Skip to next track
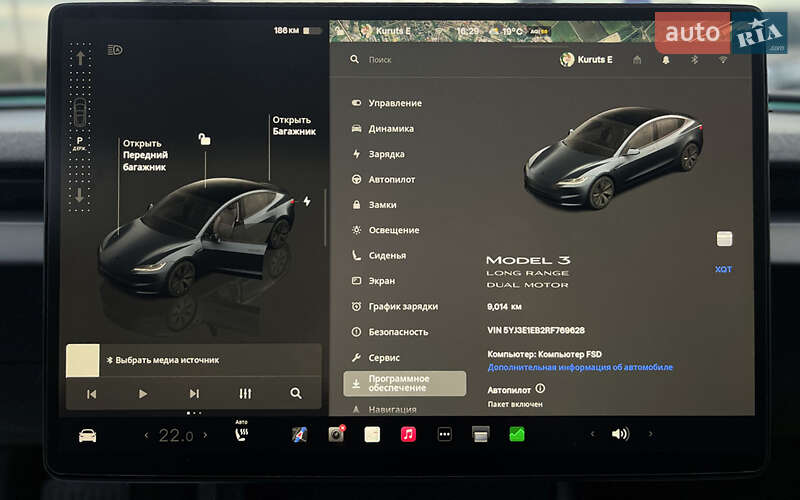The height and width of the screenshot is (500, 800). (194, 394)
